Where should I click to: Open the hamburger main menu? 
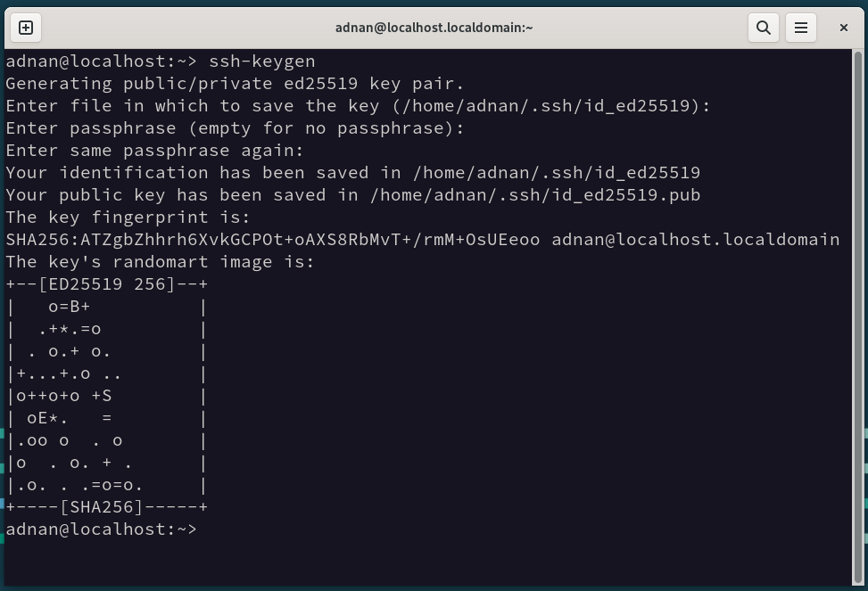[801, 28]
